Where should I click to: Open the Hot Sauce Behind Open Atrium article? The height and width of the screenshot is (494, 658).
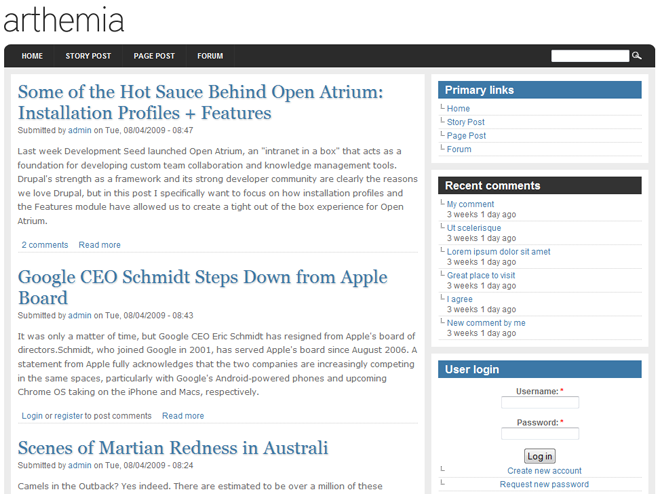(200, 102)
